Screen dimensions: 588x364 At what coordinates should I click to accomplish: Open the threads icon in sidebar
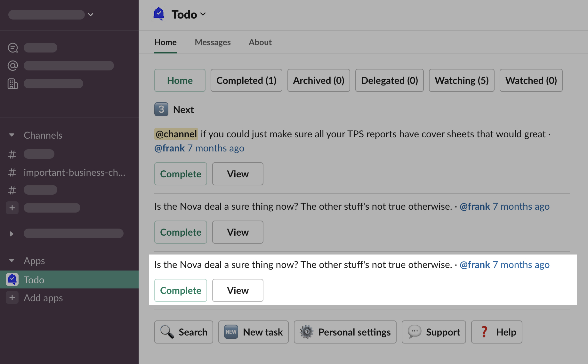[x=13, y=48]
